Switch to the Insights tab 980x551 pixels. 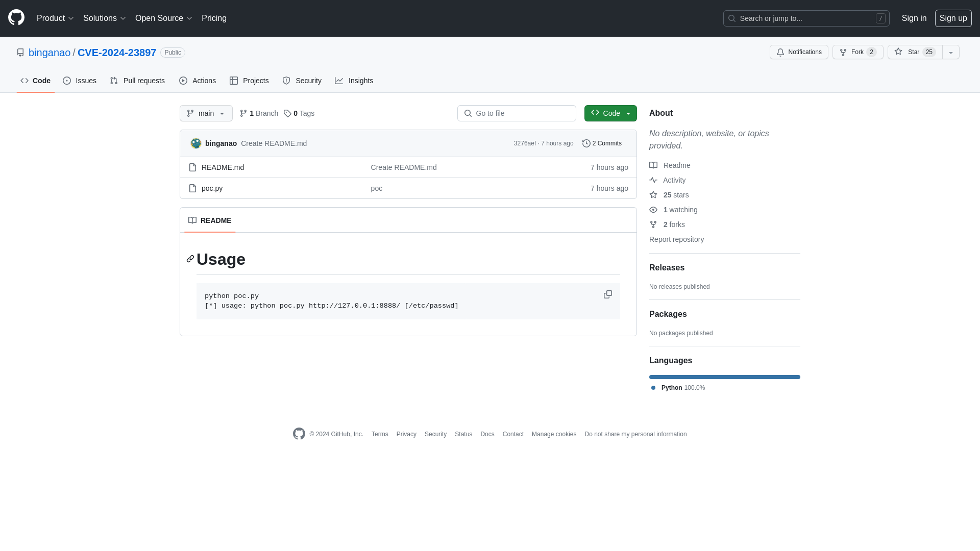354,81
